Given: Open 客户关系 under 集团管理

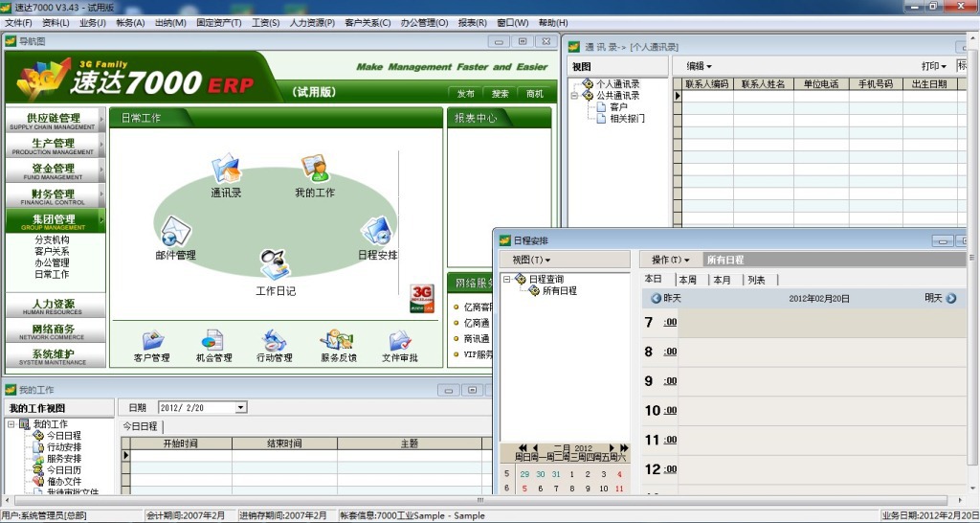Looking at the screenshot, I should [52, 251].
